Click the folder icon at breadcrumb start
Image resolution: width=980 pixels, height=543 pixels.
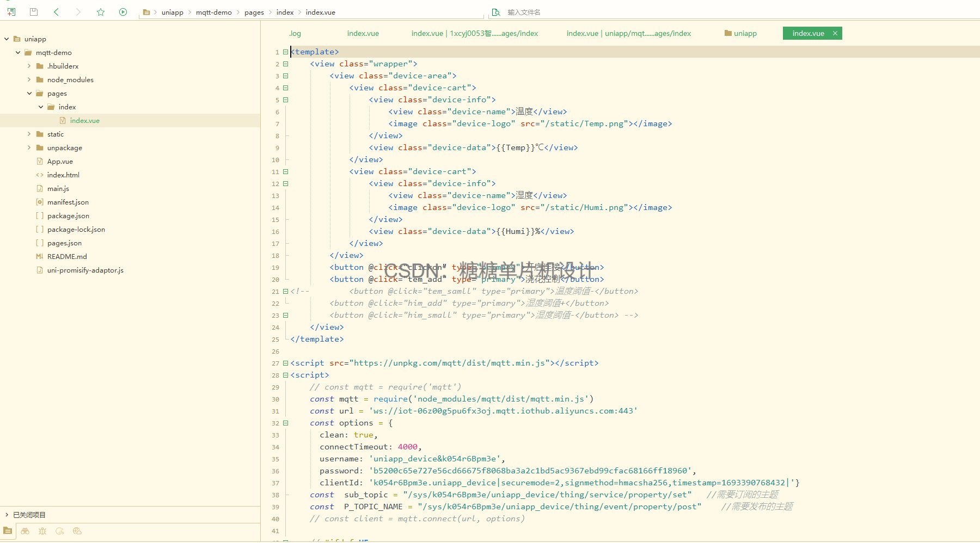146,12
